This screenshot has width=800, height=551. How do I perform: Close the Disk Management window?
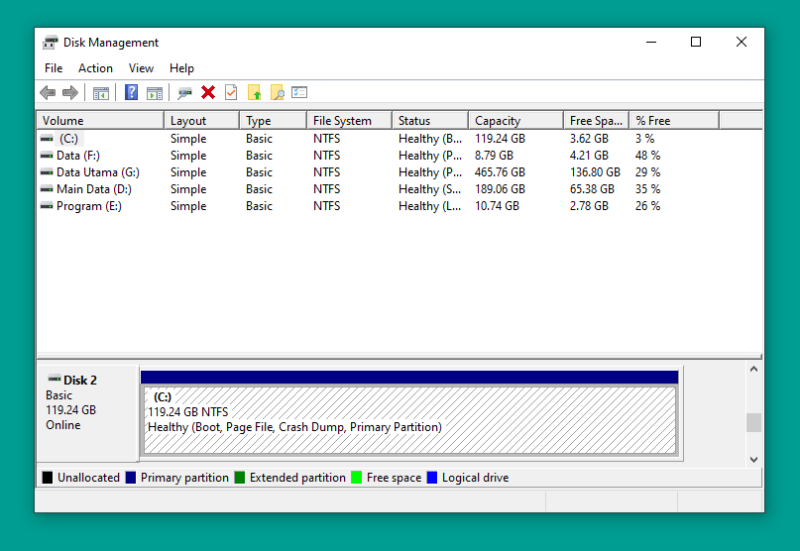741,42
